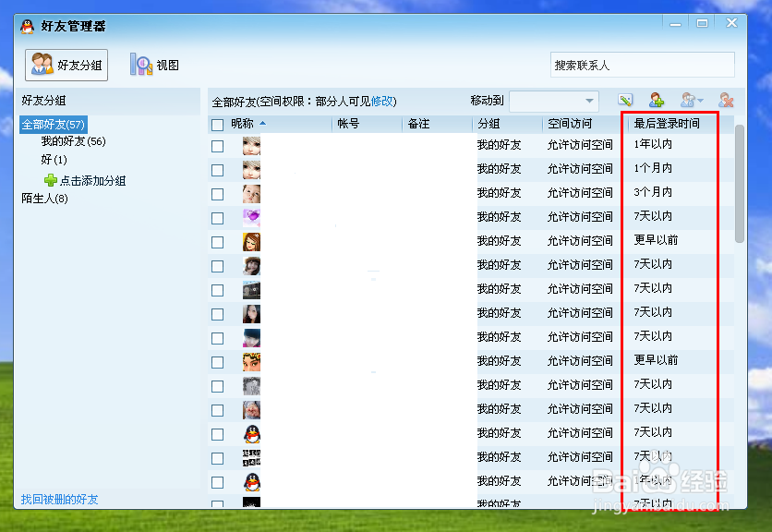
Task: Maximize the 好友管理器 window
Action: pyautogui.click(x=702, y=23)
